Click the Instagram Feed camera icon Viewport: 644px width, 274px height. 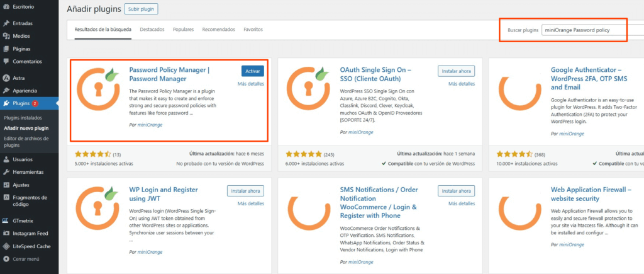click(x=6, y=233)
